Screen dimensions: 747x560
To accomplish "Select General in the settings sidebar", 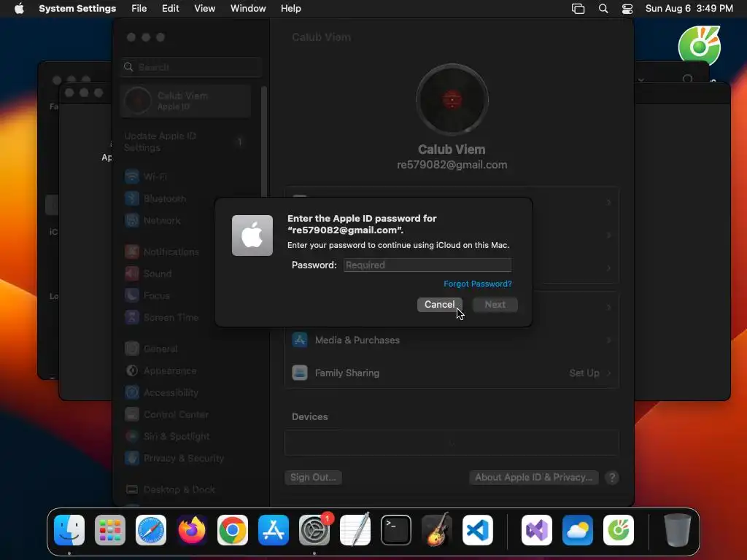I will [186, 349].
